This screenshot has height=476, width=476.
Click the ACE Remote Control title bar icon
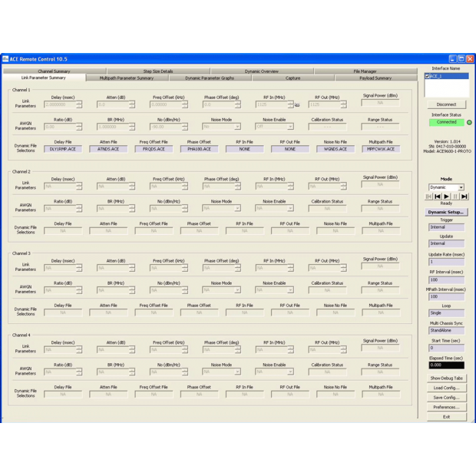(x=5, y=59)
